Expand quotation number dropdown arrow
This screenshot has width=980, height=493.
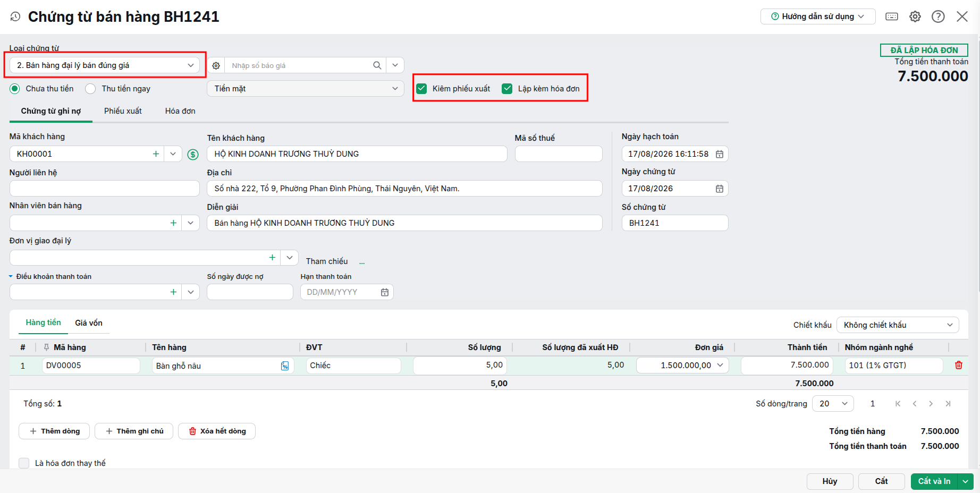[395, 65]
